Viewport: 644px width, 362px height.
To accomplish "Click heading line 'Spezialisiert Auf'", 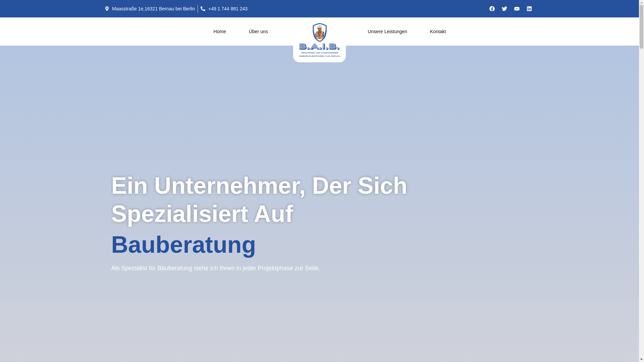I will pos(202,214).
